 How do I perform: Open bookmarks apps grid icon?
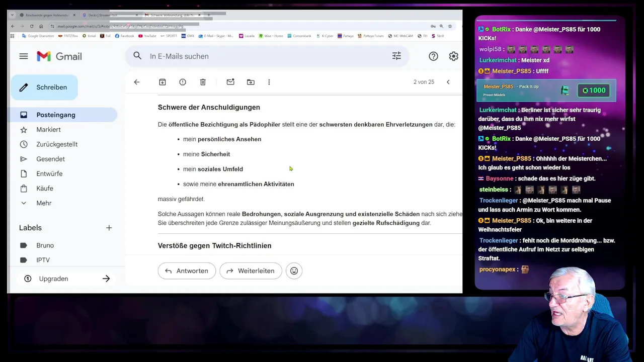tap(13, 36)
